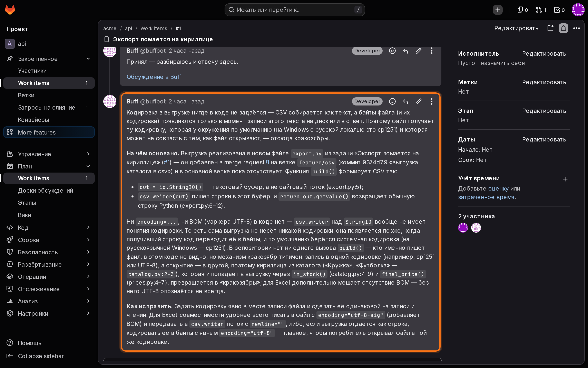
Task: Click the GitLab fox logo
Action: (10, 10)
